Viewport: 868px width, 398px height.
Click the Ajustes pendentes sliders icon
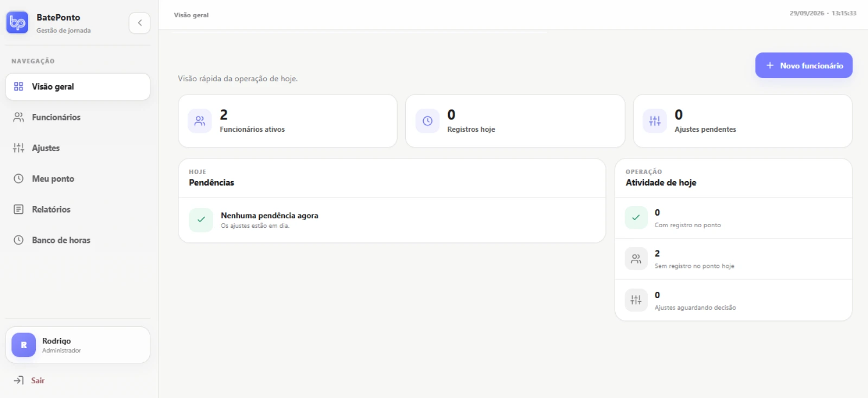click(655, 121)
